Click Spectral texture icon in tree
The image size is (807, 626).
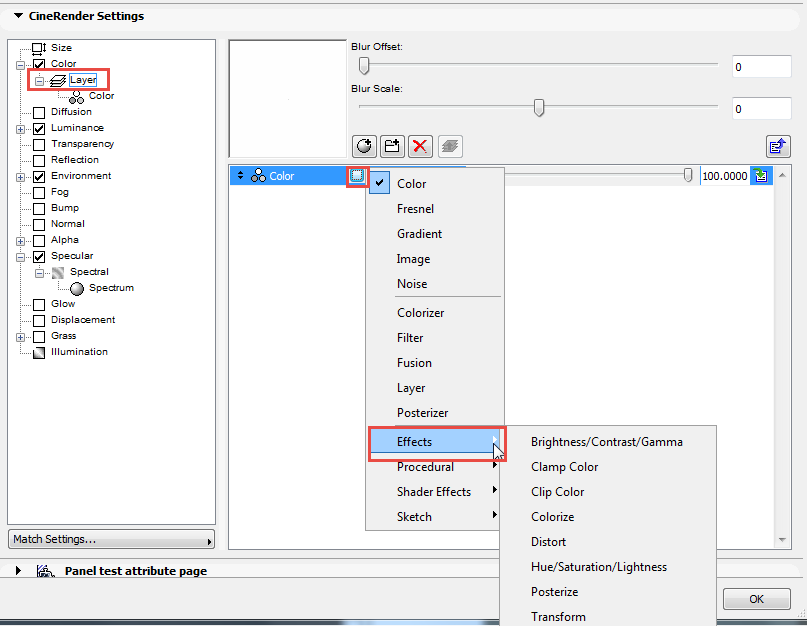(58, 272)
